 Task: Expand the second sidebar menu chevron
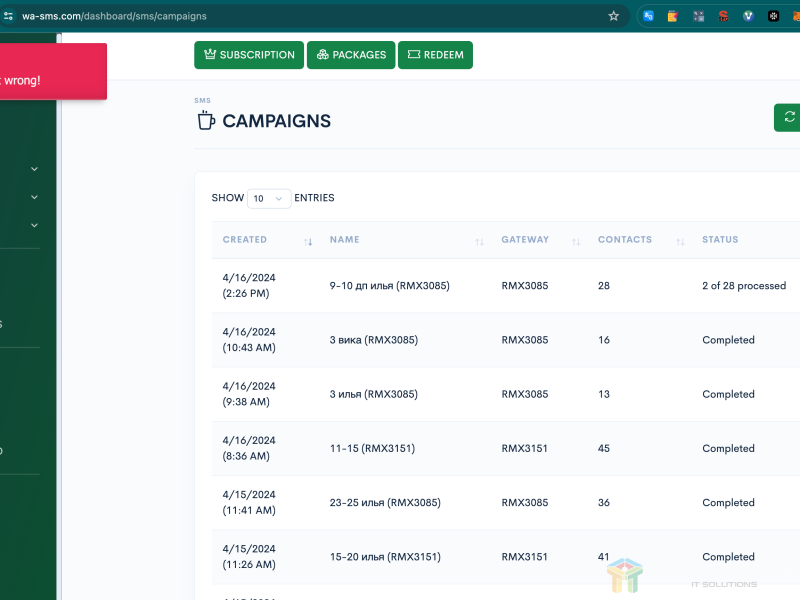pyautogui.click(x=34, y=197)
